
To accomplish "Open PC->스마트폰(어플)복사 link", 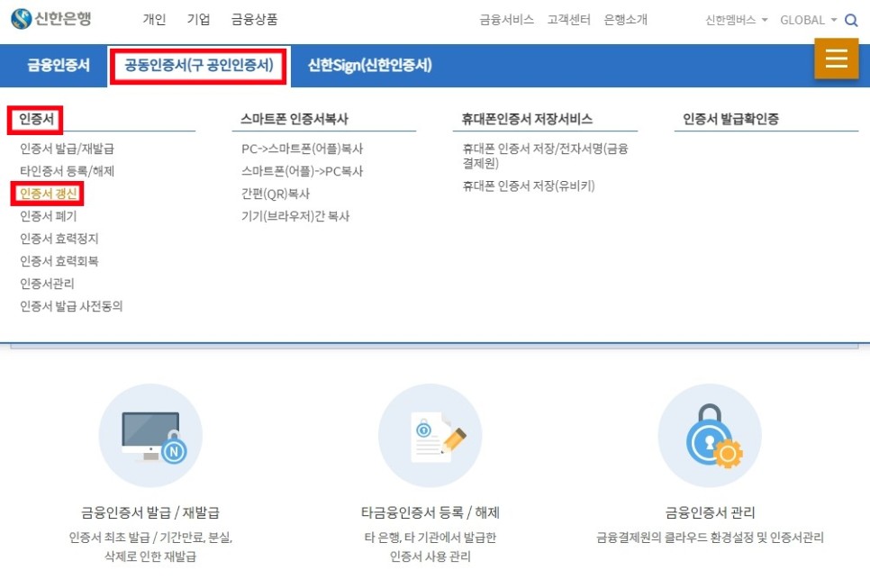I will (x=302, y=149).
